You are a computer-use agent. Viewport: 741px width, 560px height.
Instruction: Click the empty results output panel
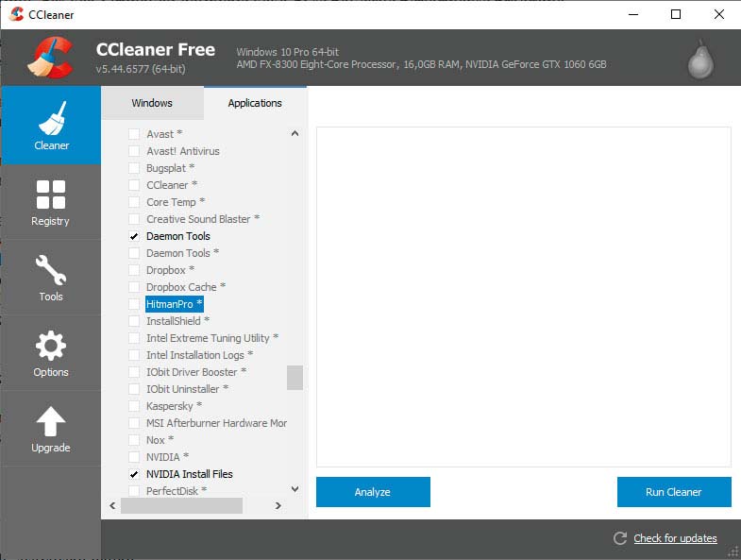524,297
